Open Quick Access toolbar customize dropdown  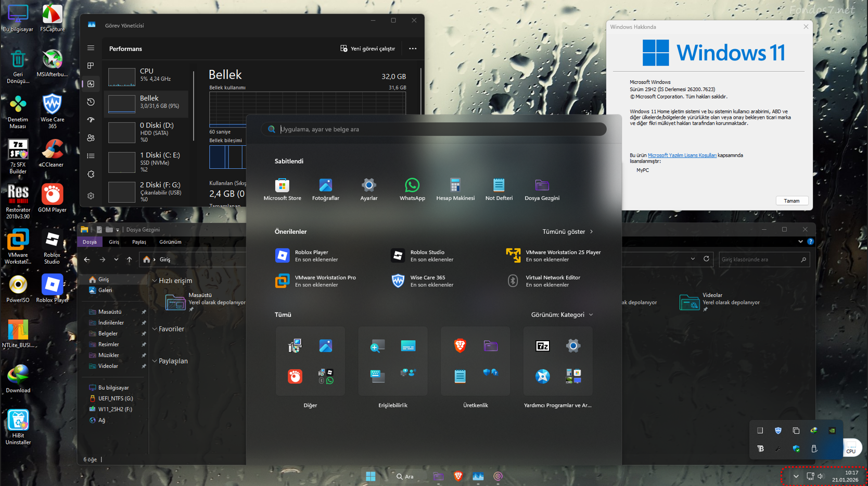tap(118, 230)
